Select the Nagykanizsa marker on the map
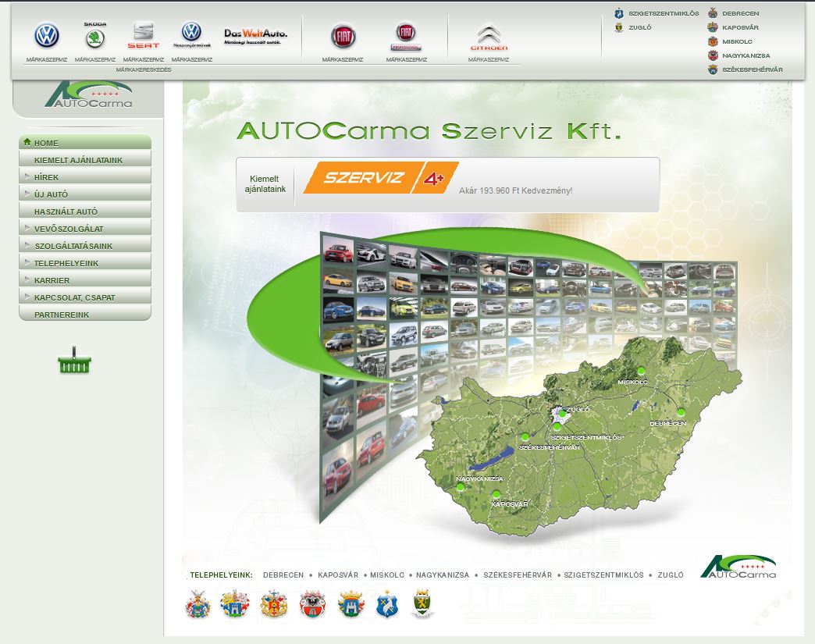The width and height of the screenshot is (815, 644). pyautogui.click(x=460, y=486)
